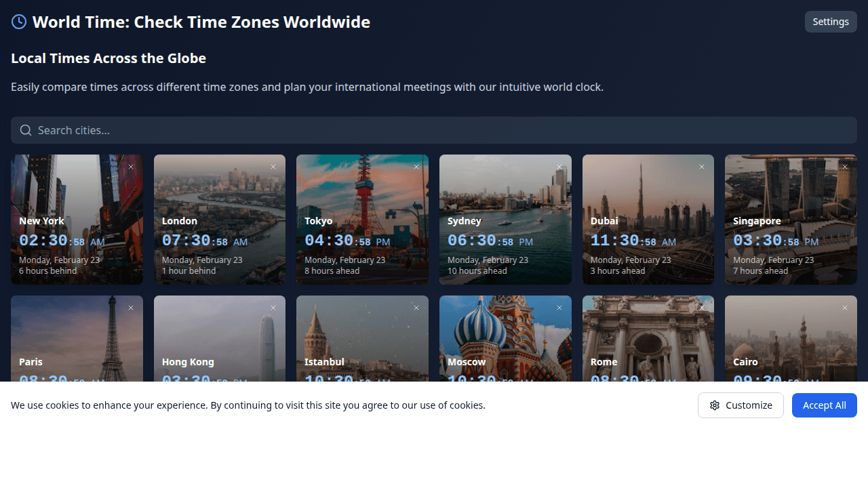Remove the Cairo city card
The width and height of the screenshot is (868, 488).
coord(845,308)
